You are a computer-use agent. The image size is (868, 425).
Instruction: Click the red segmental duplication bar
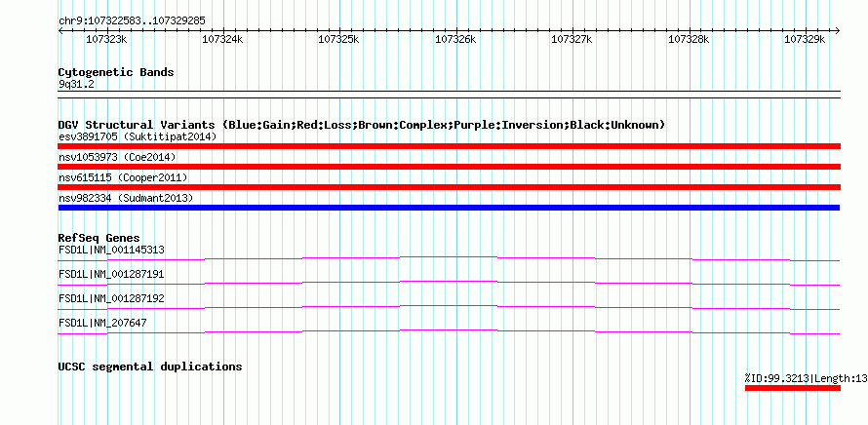pyautogui.click(x=793, y=388)
